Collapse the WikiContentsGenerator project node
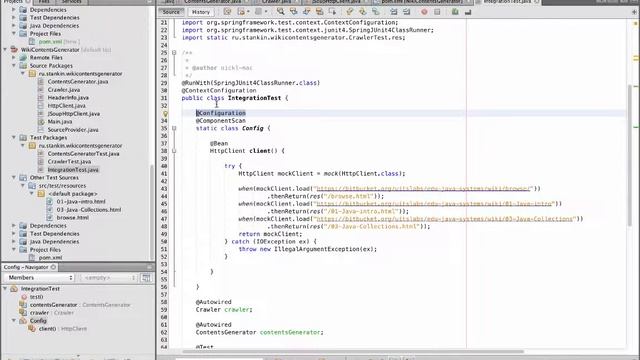This screenshot has height=360, width=640. (5, 49)
